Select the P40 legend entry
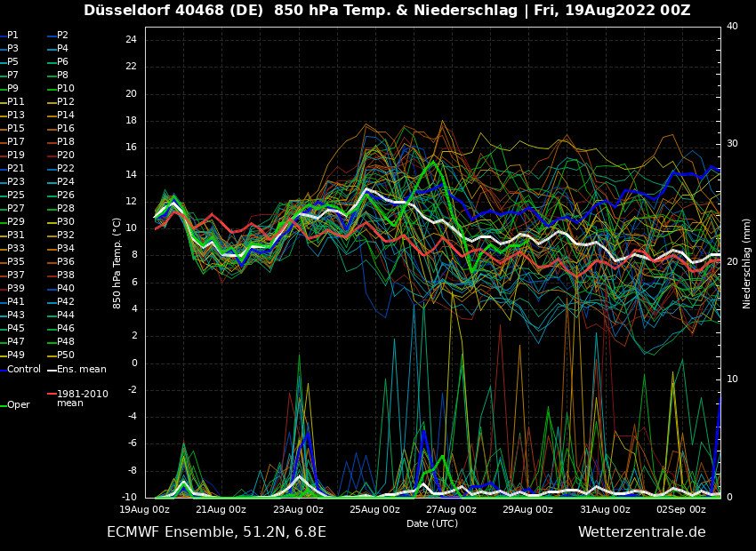Screen dimensions: 756x551 point(65,289)
